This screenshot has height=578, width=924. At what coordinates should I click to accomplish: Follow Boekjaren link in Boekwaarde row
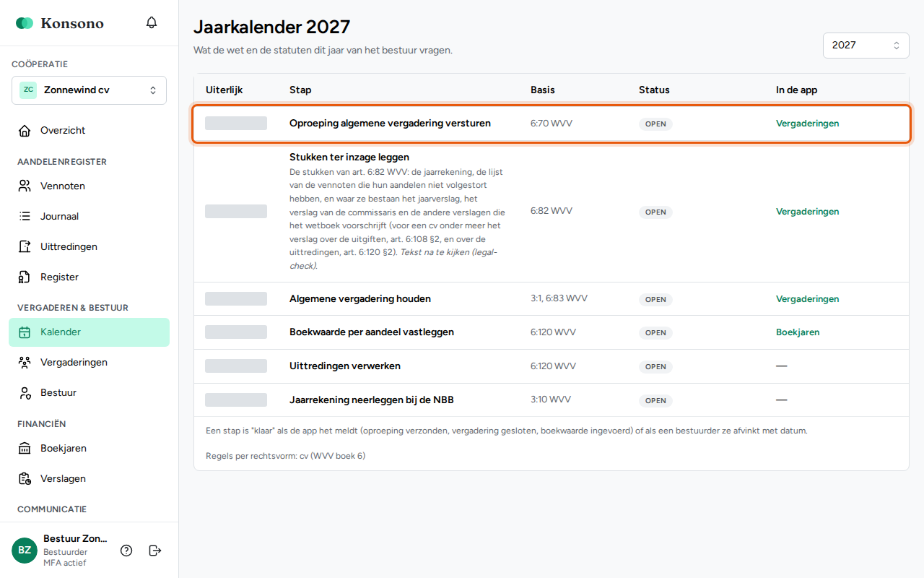(x=798, y=332)
